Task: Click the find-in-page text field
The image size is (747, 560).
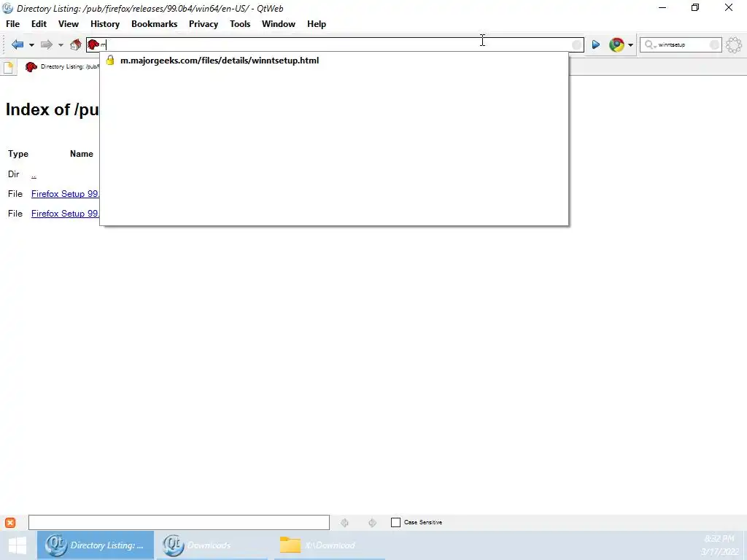Action: click(x=179, y=522)
